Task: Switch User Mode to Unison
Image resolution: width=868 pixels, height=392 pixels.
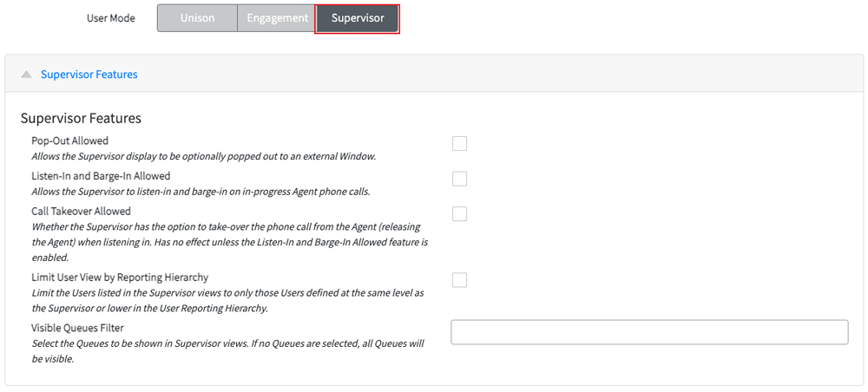Action: click(x=197, y=18)
